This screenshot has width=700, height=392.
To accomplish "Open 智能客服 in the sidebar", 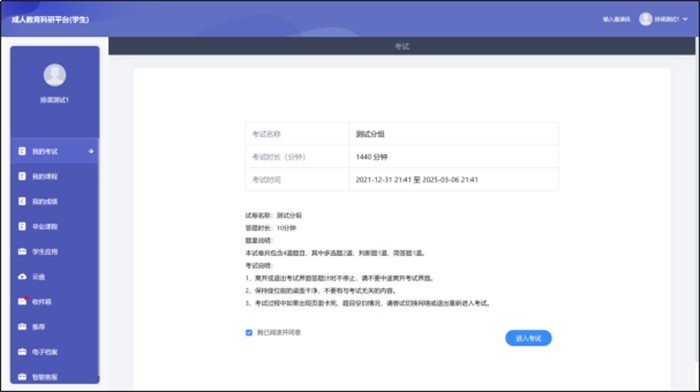I will click(x=54, y=377).
